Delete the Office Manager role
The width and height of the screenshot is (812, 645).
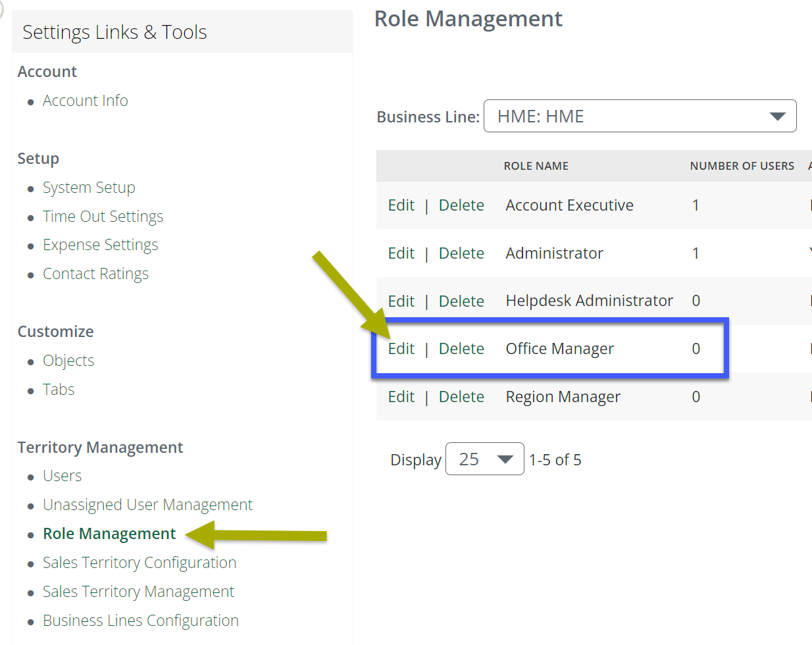pyautogui.click(x=461, y=349)
